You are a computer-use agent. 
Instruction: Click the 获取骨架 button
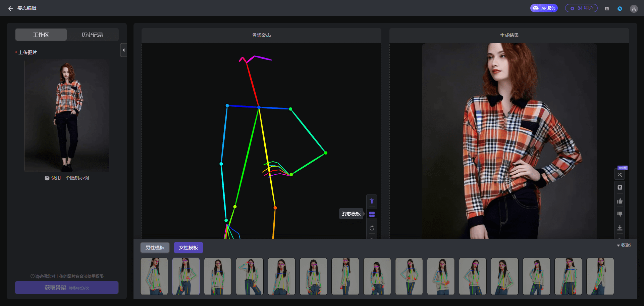click(x=67, y=288)
